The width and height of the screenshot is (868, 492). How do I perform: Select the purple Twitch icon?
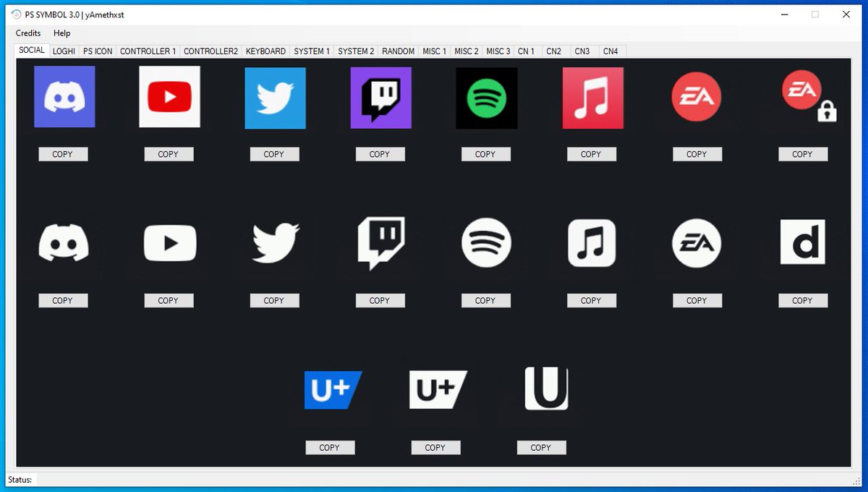(381, 98)
